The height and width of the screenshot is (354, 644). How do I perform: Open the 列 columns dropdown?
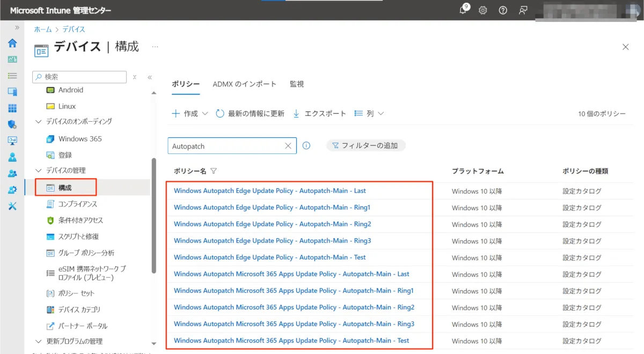point(369,114)
